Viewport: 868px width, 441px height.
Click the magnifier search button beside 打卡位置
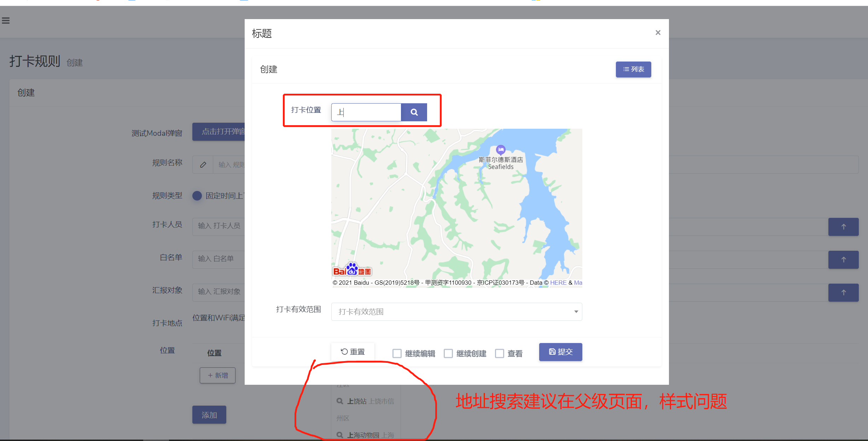tap(414, 112)
